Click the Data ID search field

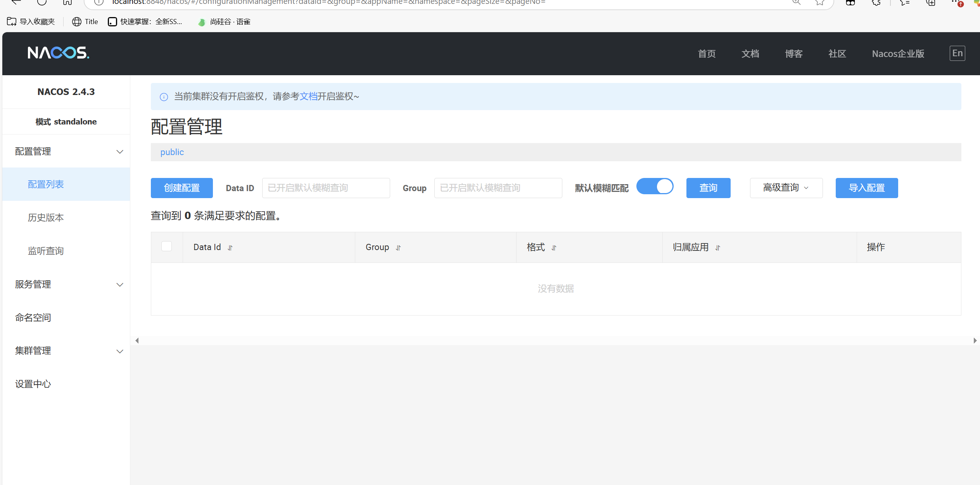tap(326, 188)
